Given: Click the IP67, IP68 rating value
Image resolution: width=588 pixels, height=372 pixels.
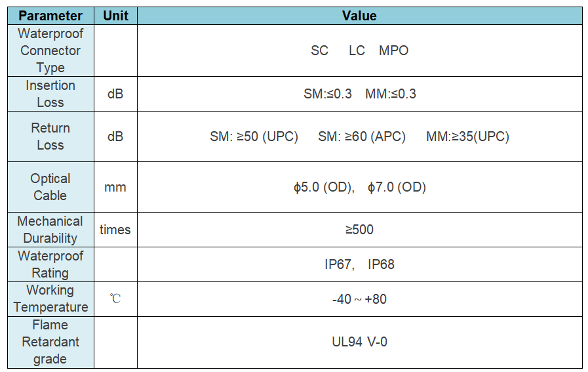Looking at the screenshot, I should point(359,264).
